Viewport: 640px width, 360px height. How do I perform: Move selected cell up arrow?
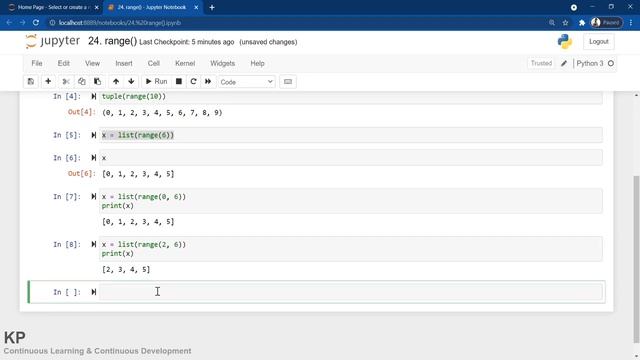(116, 82)
